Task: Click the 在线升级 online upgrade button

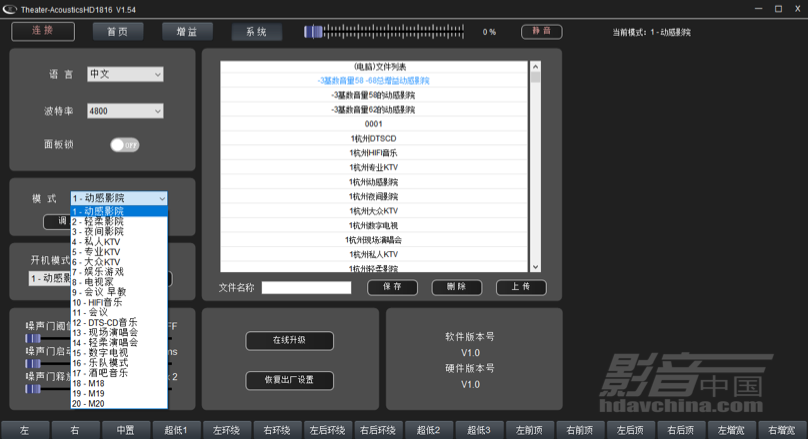Action: tap(289, 340)
